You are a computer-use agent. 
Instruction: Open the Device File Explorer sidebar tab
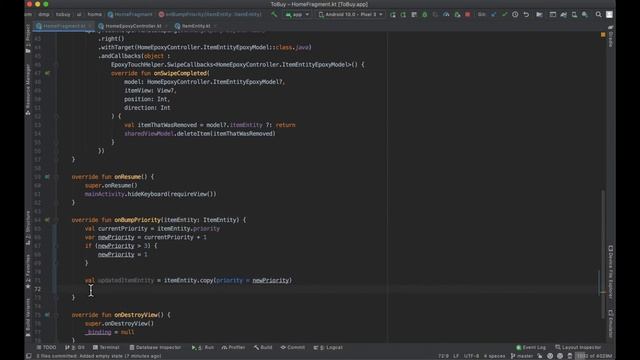(611, 271)
